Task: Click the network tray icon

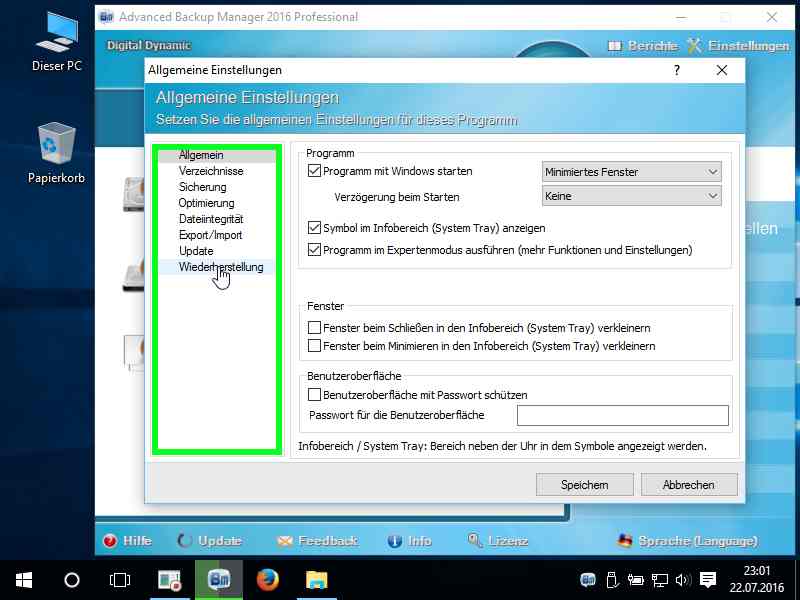Action: 660,580
